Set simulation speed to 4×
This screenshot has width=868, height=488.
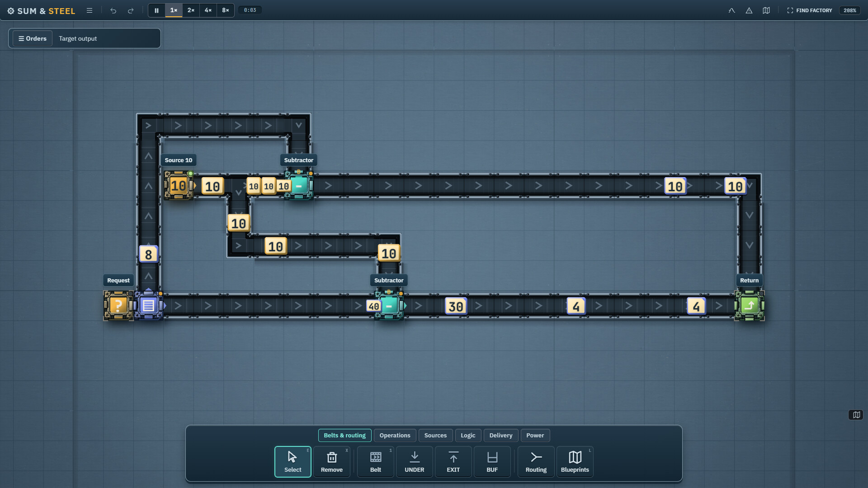pyautogui.click(x=208, y=10)
